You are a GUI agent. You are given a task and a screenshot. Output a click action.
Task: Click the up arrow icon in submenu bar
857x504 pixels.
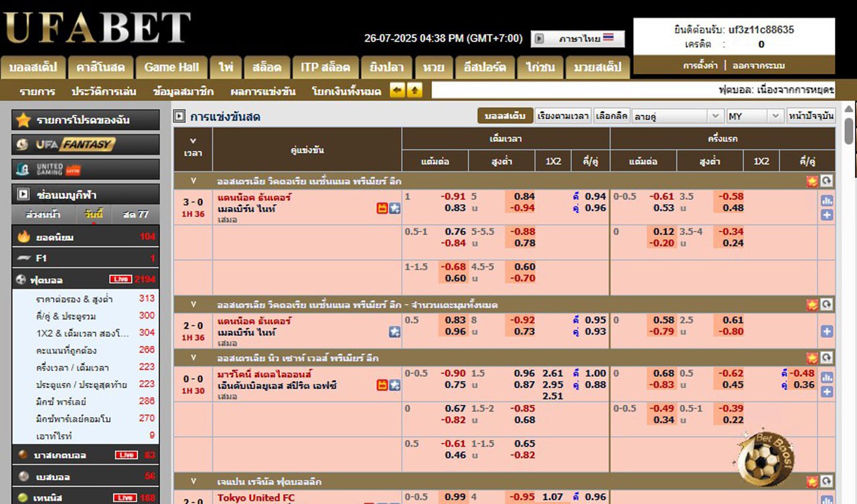[x=414, y=90]
